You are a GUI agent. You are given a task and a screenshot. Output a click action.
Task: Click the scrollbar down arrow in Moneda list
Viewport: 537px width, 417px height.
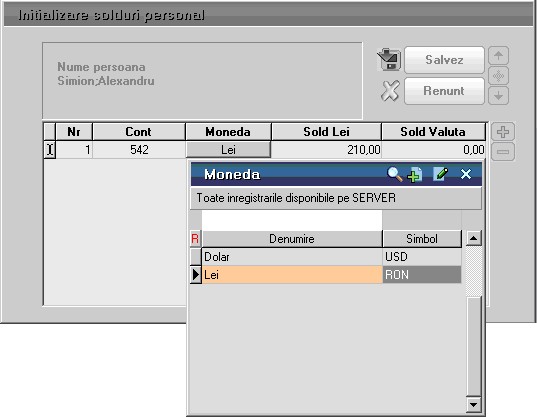tap(474, 405)
